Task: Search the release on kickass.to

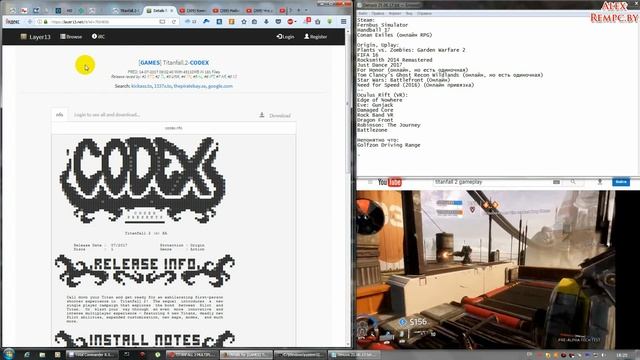Action: [x=142, y=86]
